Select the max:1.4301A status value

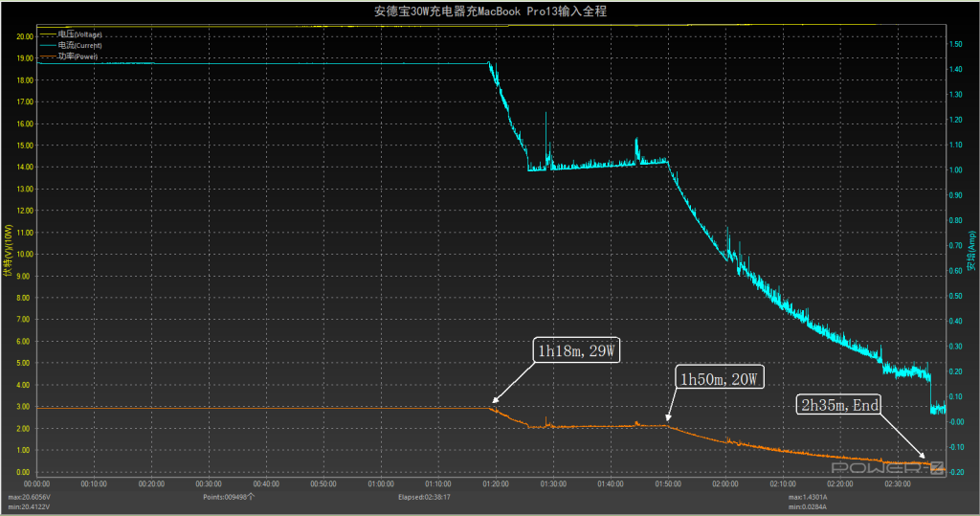click(808, 497)
